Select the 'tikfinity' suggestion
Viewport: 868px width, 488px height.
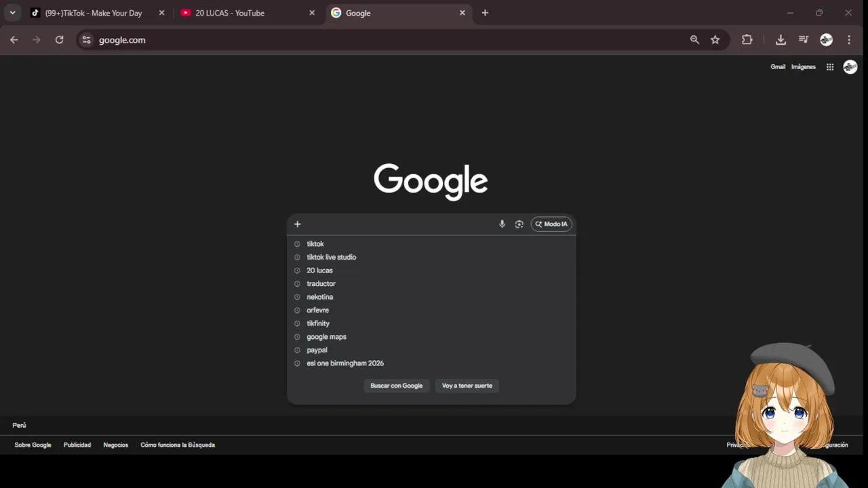(431, 323)
